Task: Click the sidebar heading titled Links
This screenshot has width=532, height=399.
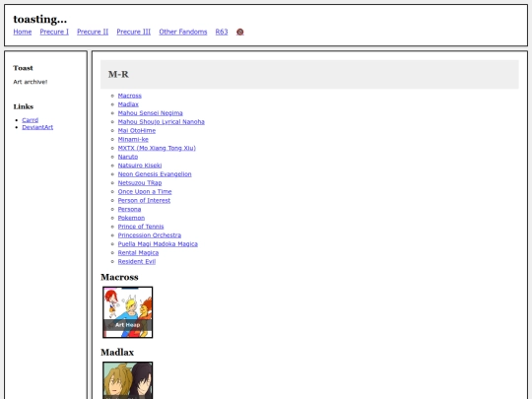Action: (x=24, y=106)
